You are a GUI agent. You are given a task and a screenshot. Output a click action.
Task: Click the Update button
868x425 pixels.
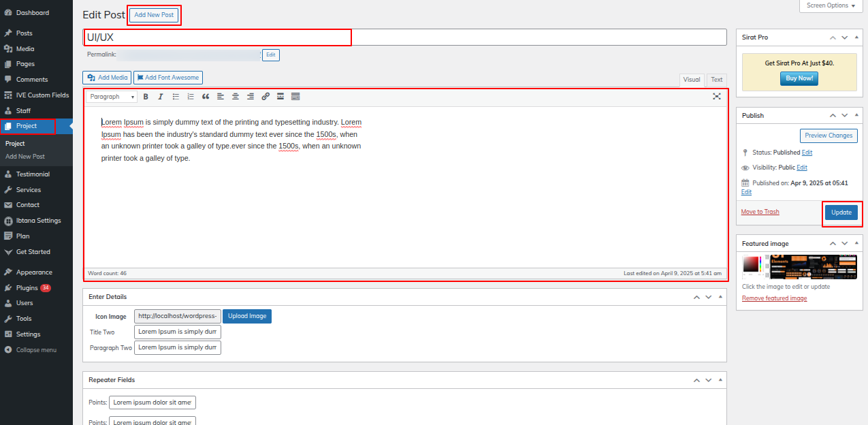pyautogui.click(x=841, y=212)
